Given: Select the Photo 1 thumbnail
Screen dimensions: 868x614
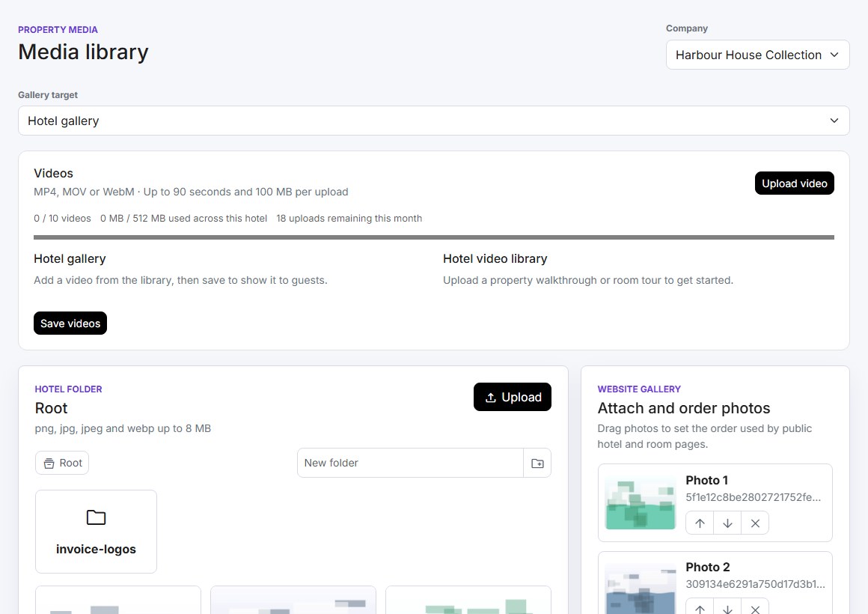Looking at the screenshot, I should pyautogui.click(x=641, y=502).
